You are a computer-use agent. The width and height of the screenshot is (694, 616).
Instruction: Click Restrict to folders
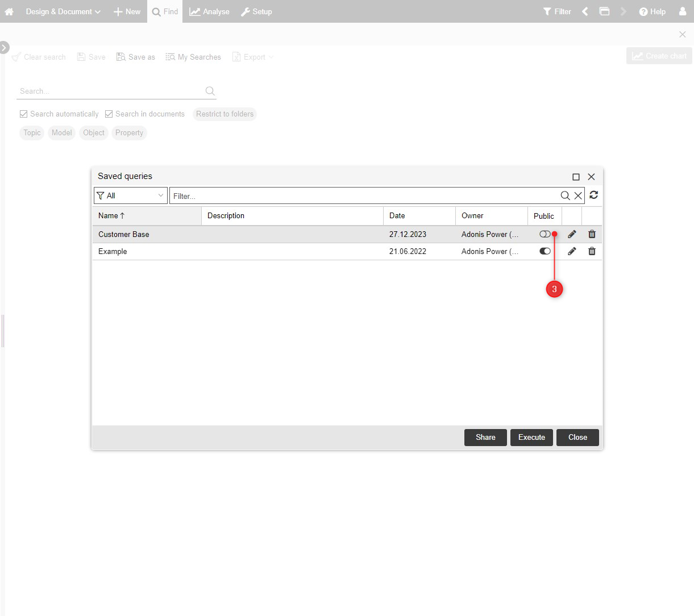coord(225,114)
